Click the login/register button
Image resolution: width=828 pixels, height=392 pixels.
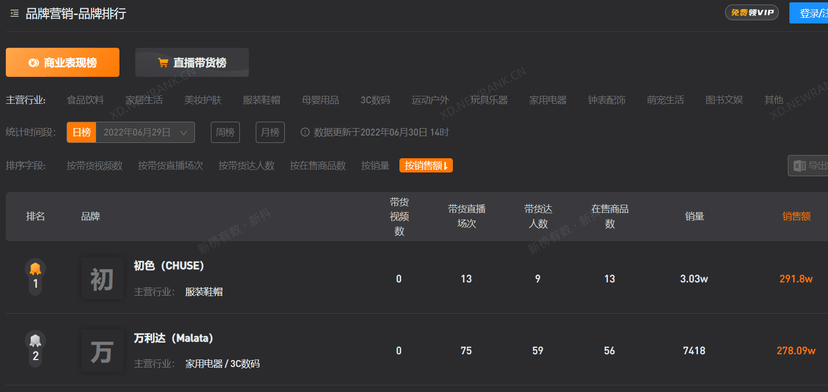(810, 13)
